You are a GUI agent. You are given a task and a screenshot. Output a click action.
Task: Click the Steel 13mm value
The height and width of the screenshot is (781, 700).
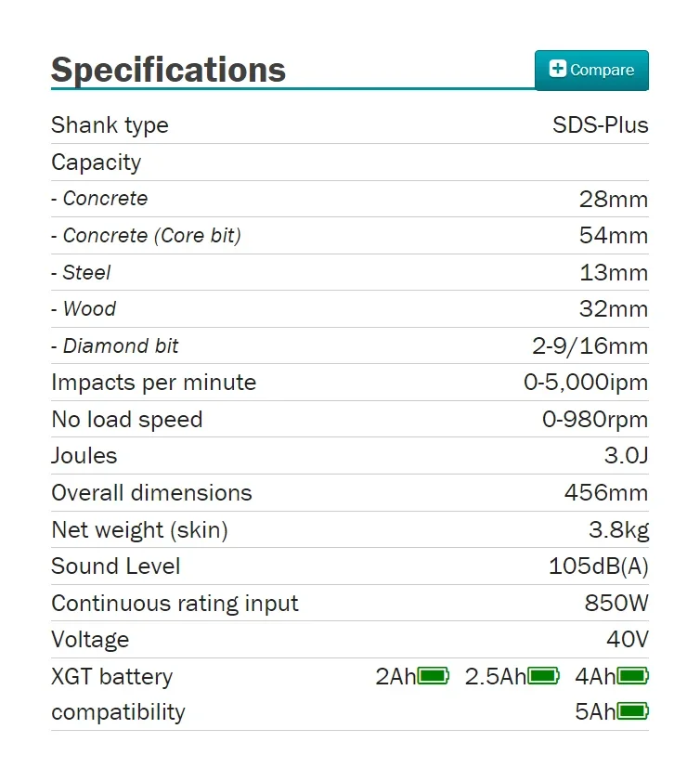tap(613, 273)
